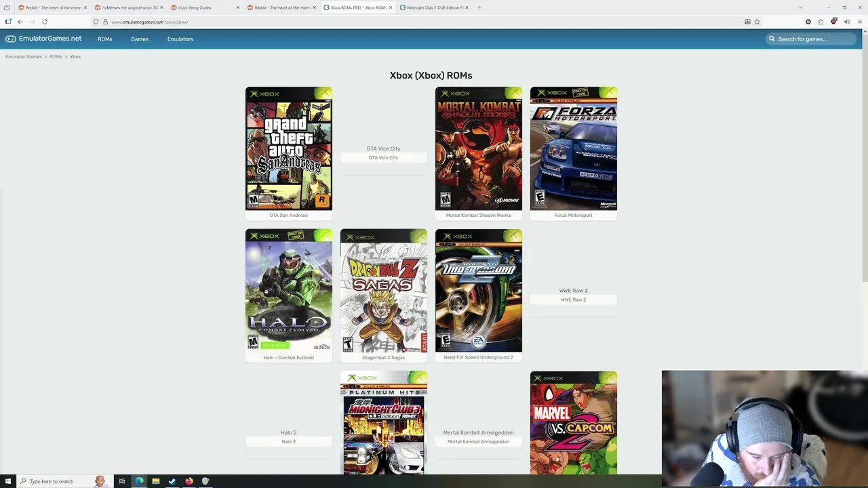Click Emulator Games breadcrumb link
868x488 pixels.
[x=24, y=57]
